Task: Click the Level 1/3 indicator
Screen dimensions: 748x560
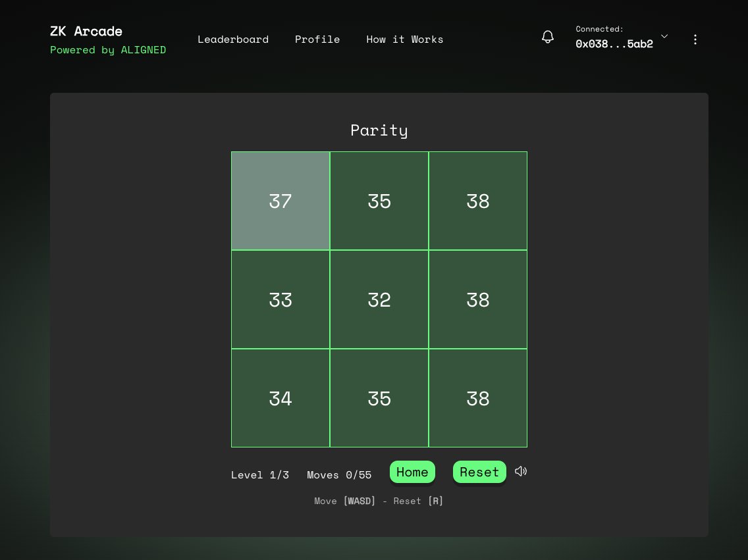Action: (260, 474)
